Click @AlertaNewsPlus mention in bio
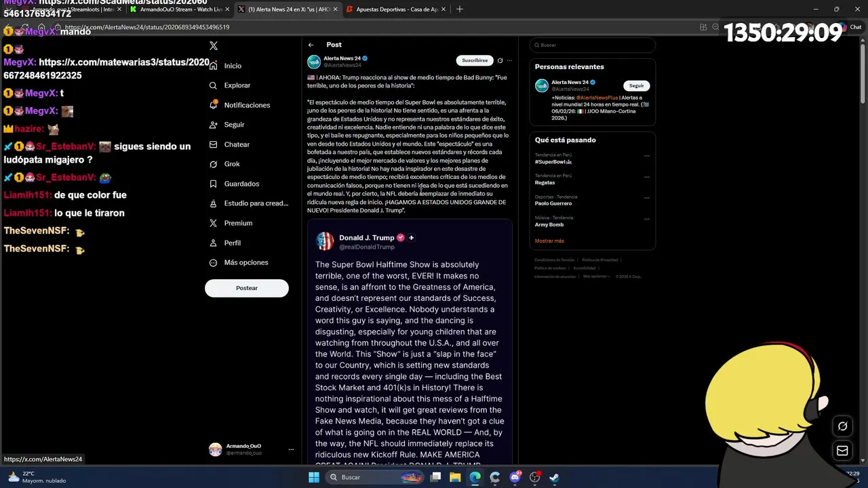 pyautogui.click(x=597, y=98)
